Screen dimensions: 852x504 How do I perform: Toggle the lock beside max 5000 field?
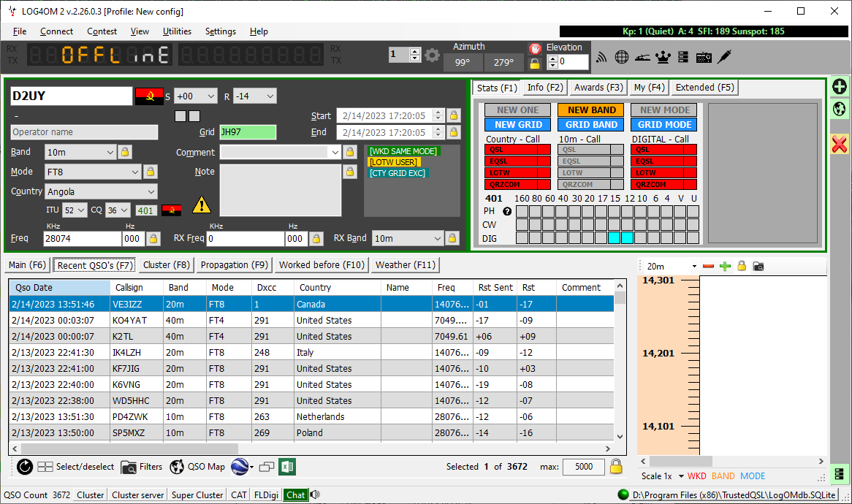616,467
